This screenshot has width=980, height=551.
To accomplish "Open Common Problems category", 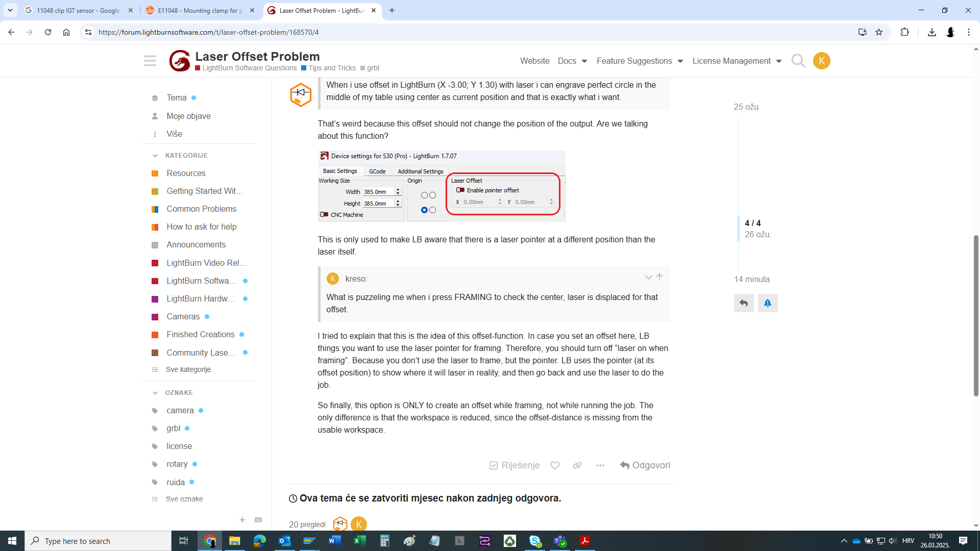I will [201, 209].
